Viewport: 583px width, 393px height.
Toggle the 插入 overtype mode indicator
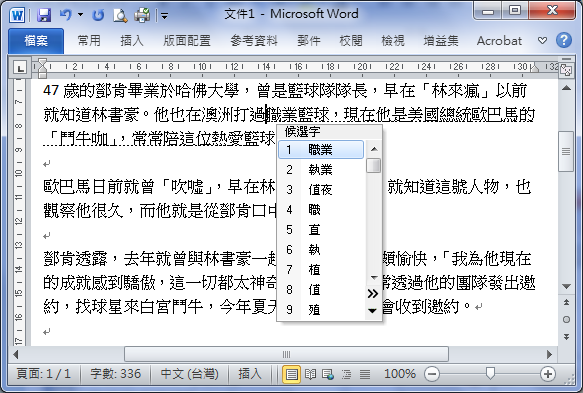point(249,374)
